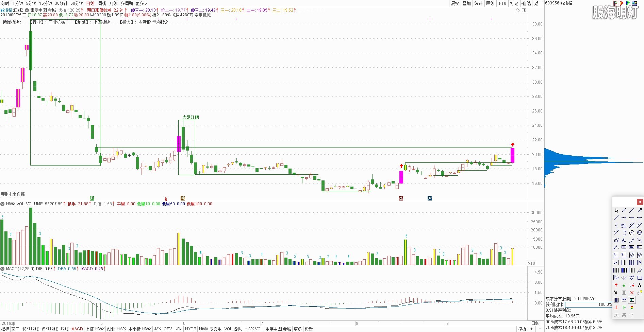The height and width of the screenshot is (332, 644).
Task: Click the blue-green play triangle icon
Action: point(628,3)
